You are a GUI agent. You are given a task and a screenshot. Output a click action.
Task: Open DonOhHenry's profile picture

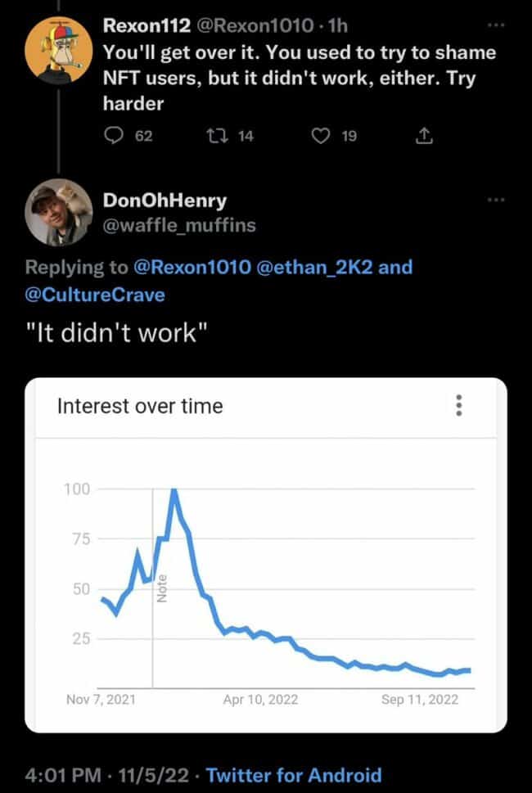[60, 211]
